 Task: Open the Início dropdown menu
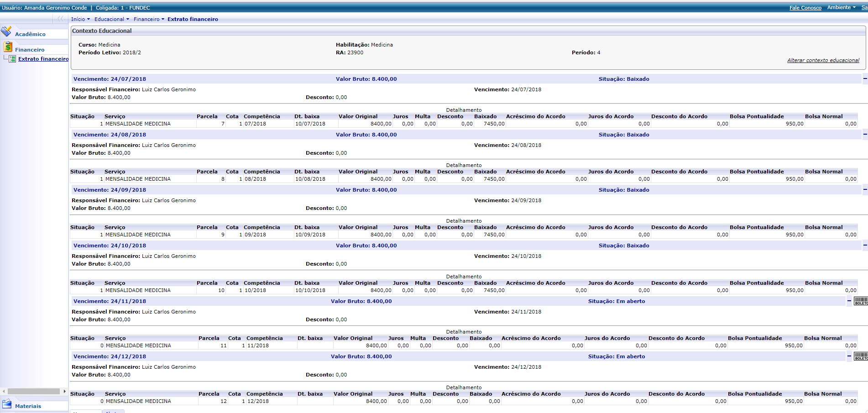click(80, 19)
